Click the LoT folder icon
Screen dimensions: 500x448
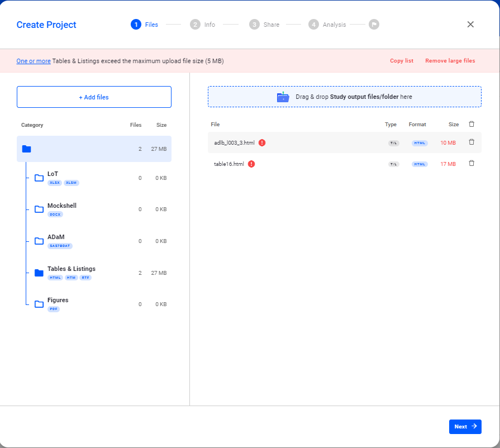(39, 178)
